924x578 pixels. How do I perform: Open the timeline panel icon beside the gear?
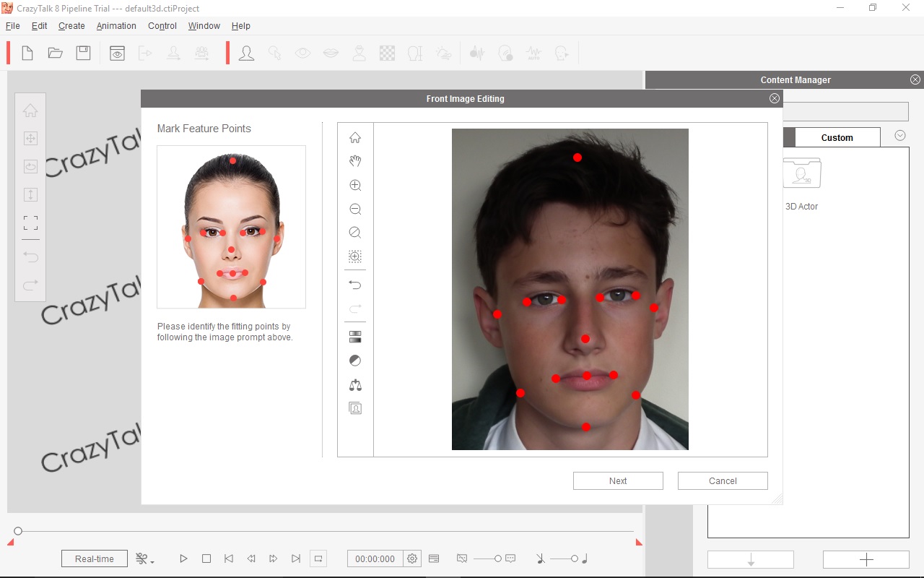434,558
